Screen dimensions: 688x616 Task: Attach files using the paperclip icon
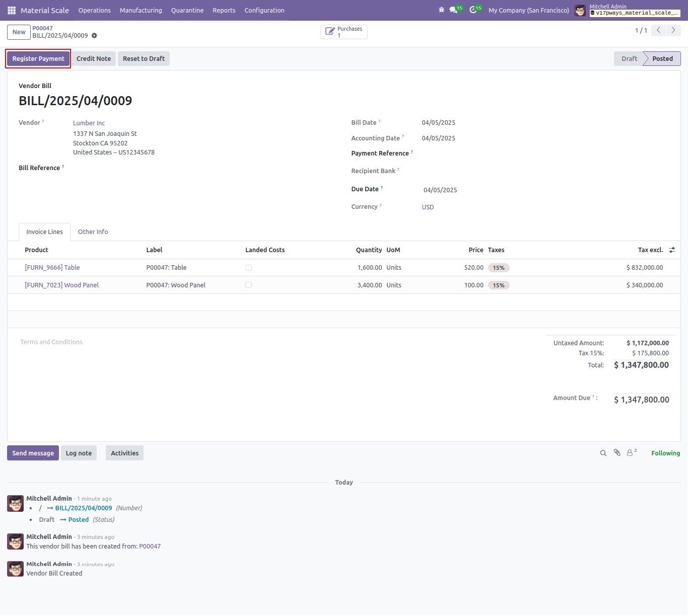coord(617,453)
